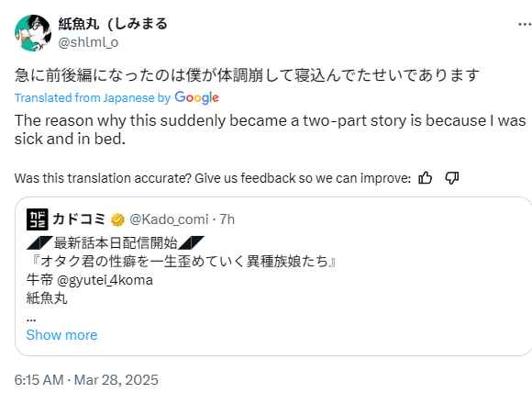Click the original Japanese tweet text
This screenshot has width=532, height=393.
pyautogui.click(x=247, y=75)
